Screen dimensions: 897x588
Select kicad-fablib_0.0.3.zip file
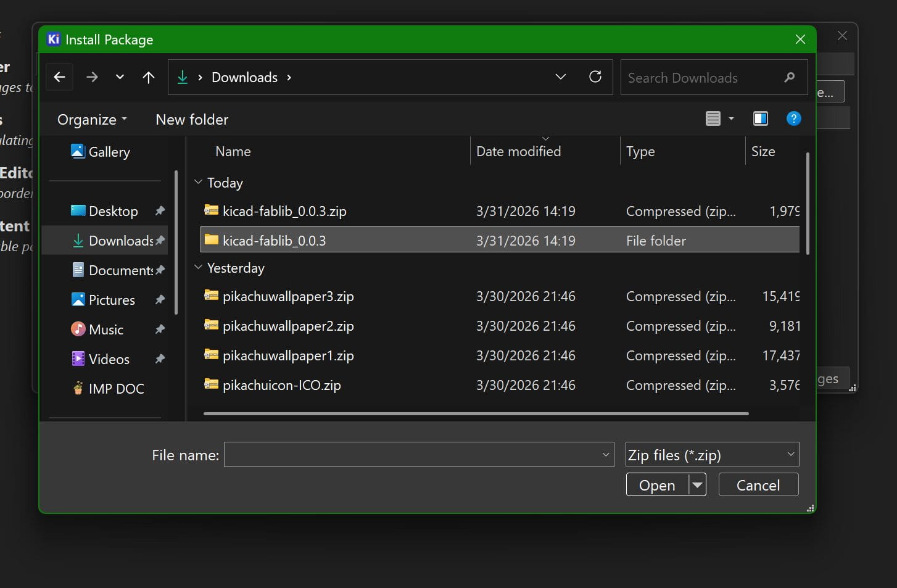pos(284,211)
